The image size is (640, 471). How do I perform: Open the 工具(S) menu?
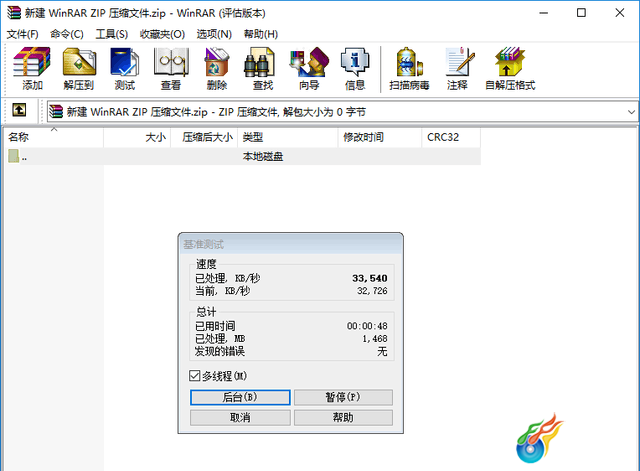[x=111, y=34]
